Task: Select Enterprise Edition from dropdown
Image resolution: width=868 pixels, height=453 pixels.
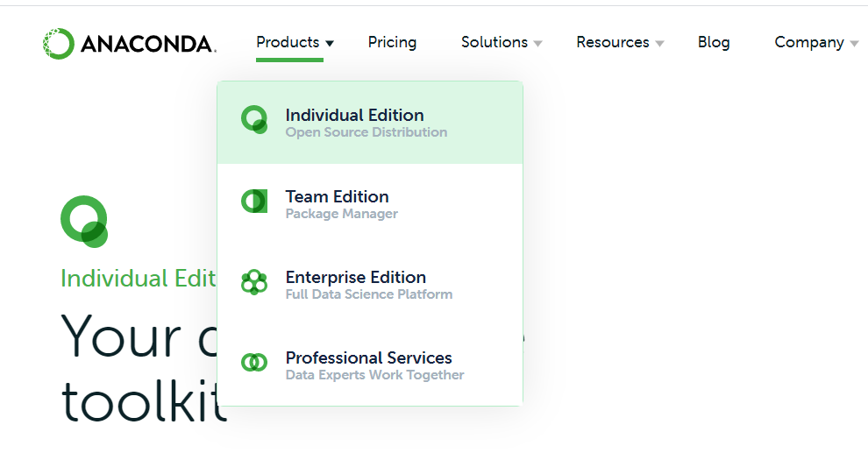Action: (370, 284)
